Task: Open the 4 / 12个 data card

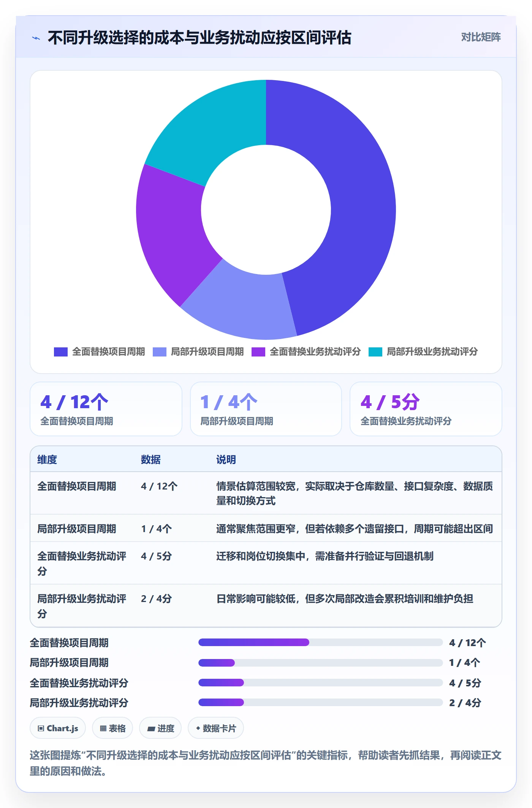Action: pyautogui.click(x=106, y=409)
